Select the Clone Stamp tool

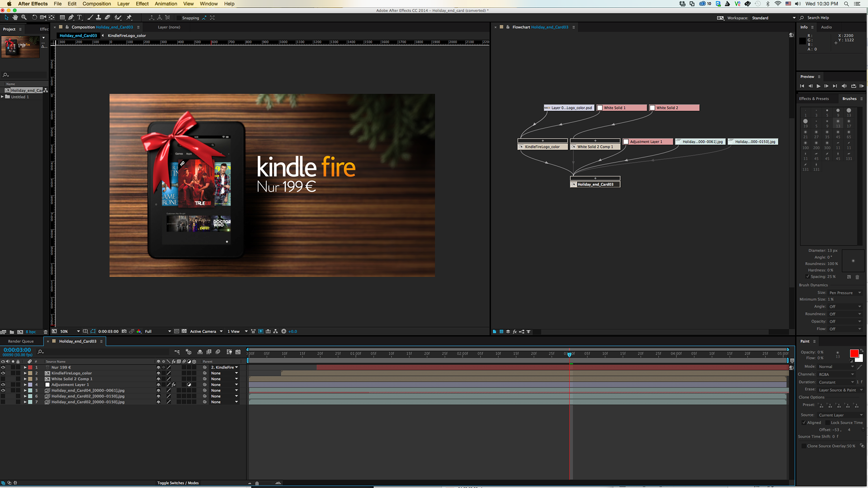(x=98, y=18)
